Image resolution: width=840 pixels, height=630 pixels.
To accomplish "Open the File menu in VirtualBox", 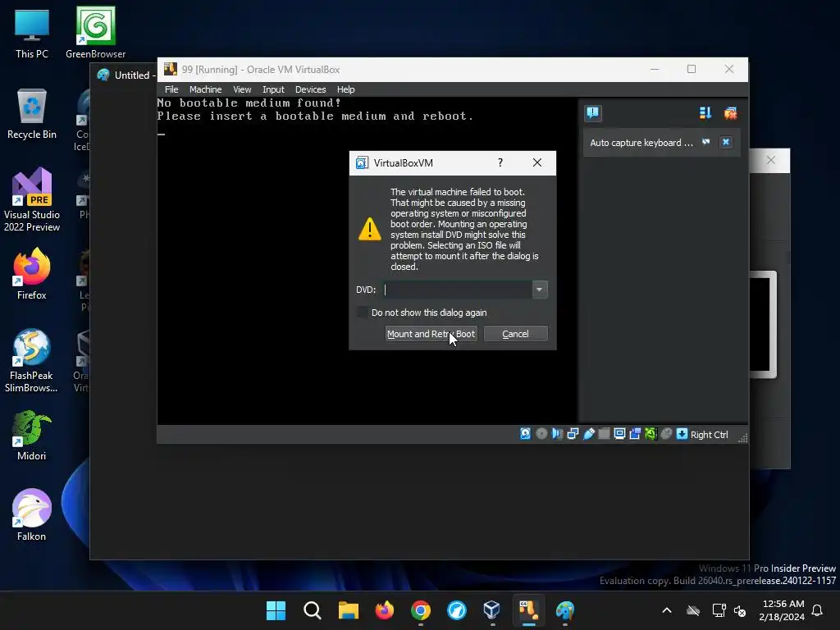I will 171,89.
